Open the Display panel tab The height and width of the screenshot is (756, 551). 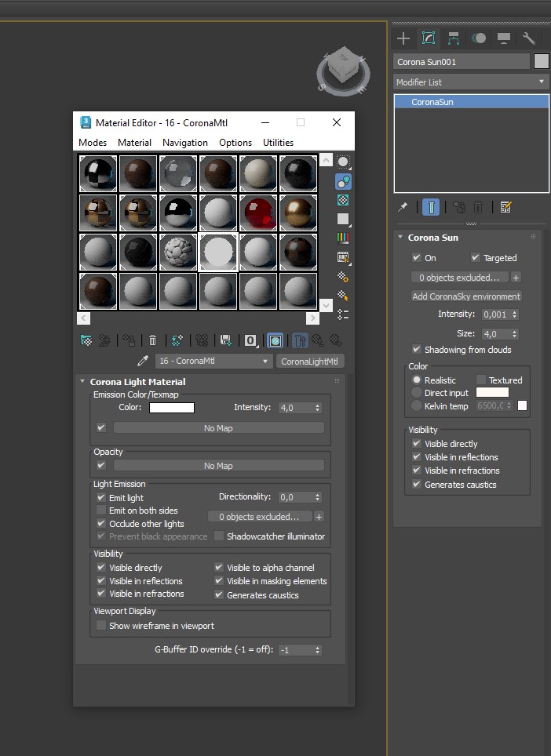click(x=504, y=38)
